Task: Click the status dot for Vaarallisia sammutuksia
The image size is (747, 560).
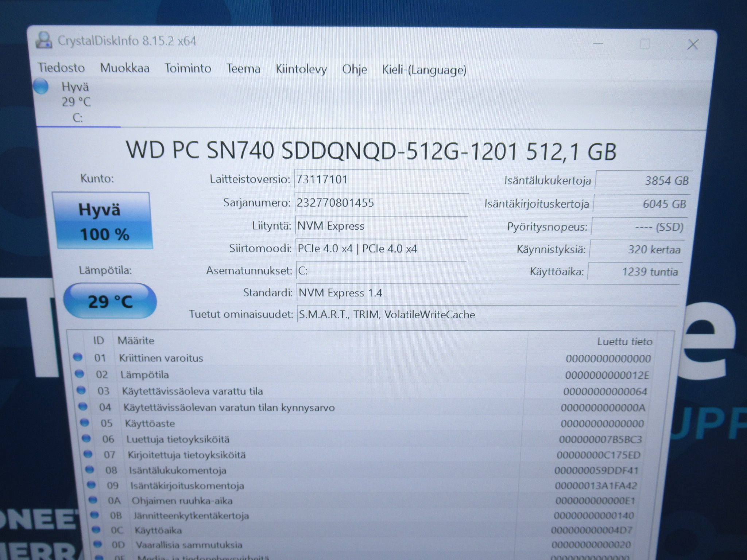Action: pos(97,544)
